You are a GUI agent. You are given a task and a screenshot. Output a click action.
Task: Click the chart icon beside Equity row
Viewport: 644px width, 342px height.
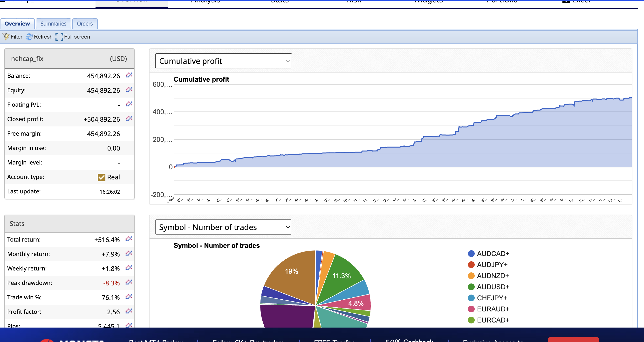pyautogui.click(x=129, y=89)
